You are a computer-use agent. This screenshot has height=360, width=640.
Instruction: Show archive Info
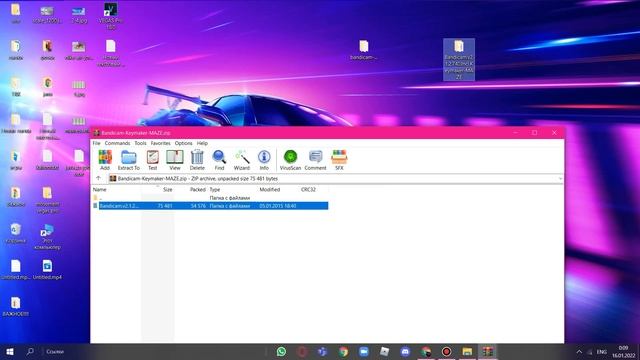[264, 160]
